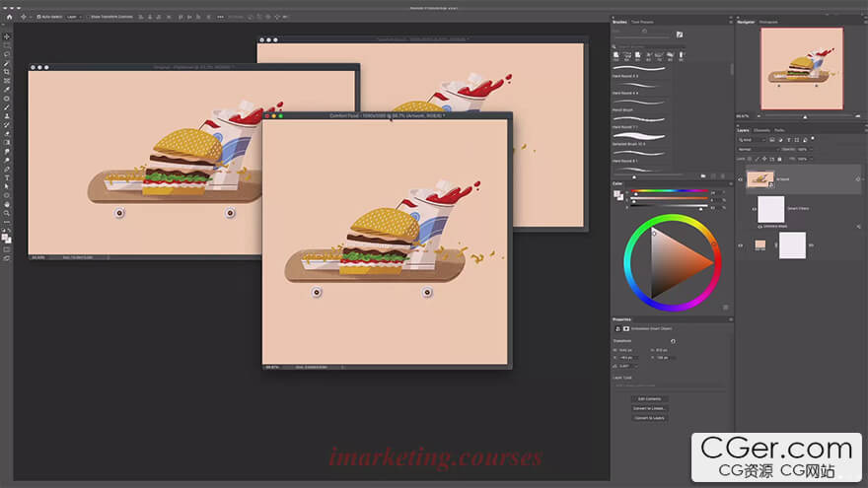Viewport: 868px width, 488px height.
Task: Click the Edit Contents button
Action: (x=649, y=398)
